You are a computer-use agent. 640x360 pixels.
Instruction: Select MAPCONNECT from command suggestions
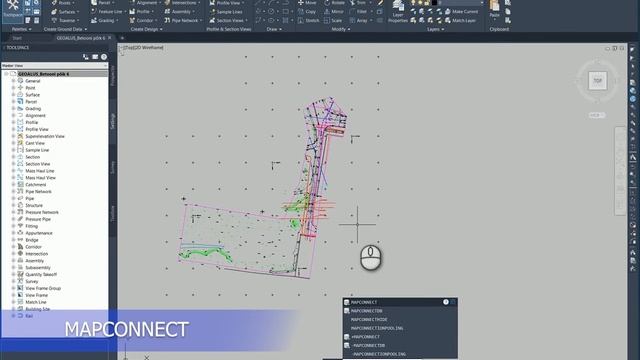pyautogui.click(x=400, y=302)
